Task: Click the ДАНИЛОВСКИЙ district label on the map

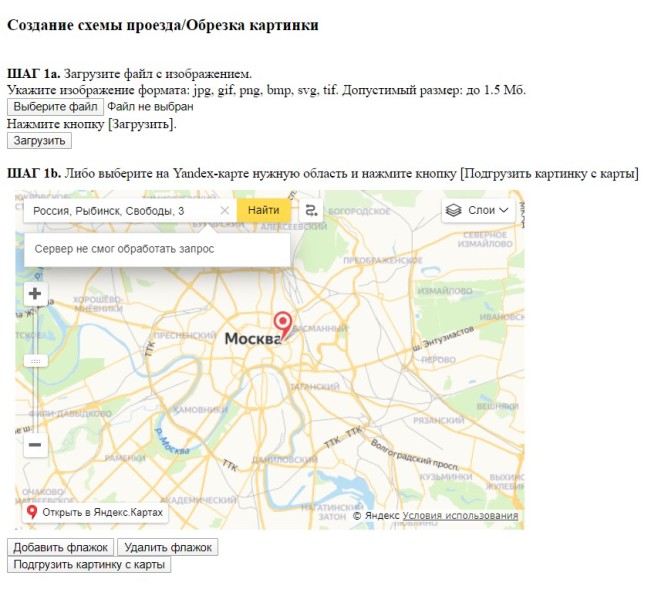Action: click(x=285, y=460)
